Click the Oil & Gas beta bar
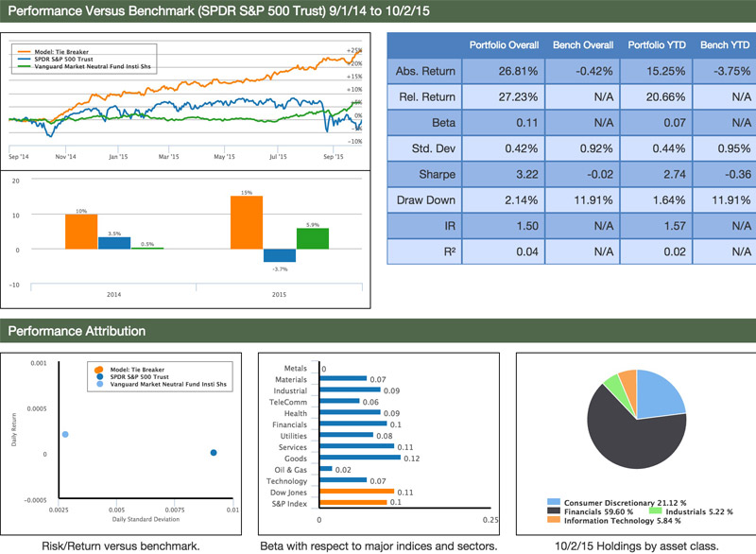This screenshot has width=756, height=554. [326, 468]
